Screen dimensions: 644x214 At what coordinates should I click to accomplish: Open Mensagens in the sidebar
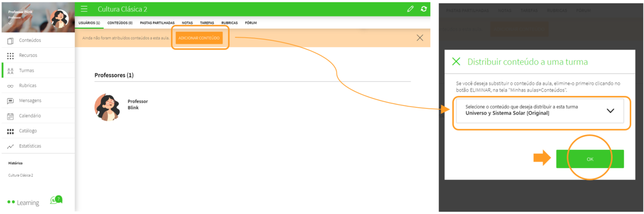click(x=30, y=101)
